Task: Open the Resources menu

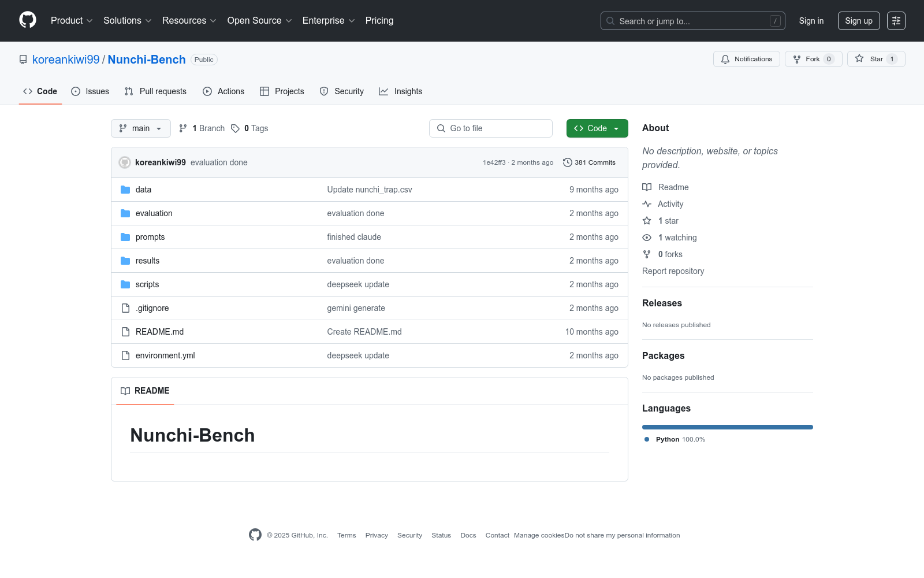Action: click(189, 21)
